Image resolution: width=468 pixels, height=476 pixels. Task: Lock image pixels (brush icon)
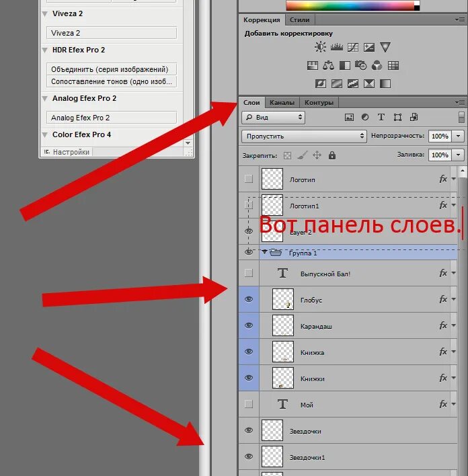(302, 155)
